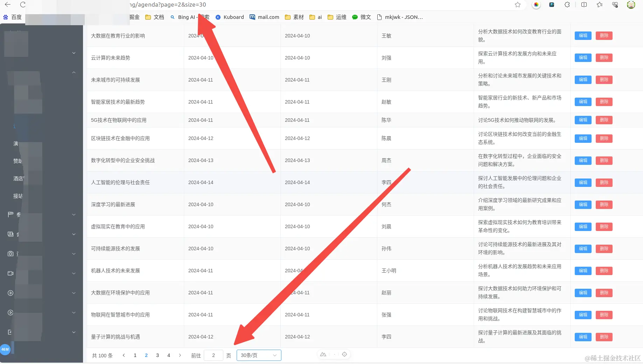
Task: Open the profile avatar menu
Action: [631, 5]
